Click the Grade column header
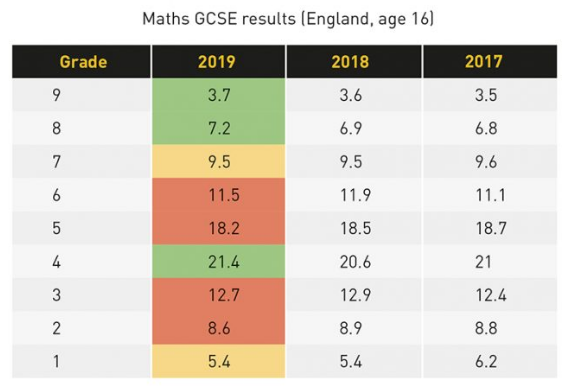Viewport: 566px width, 390px height. [x=82, y=61]
